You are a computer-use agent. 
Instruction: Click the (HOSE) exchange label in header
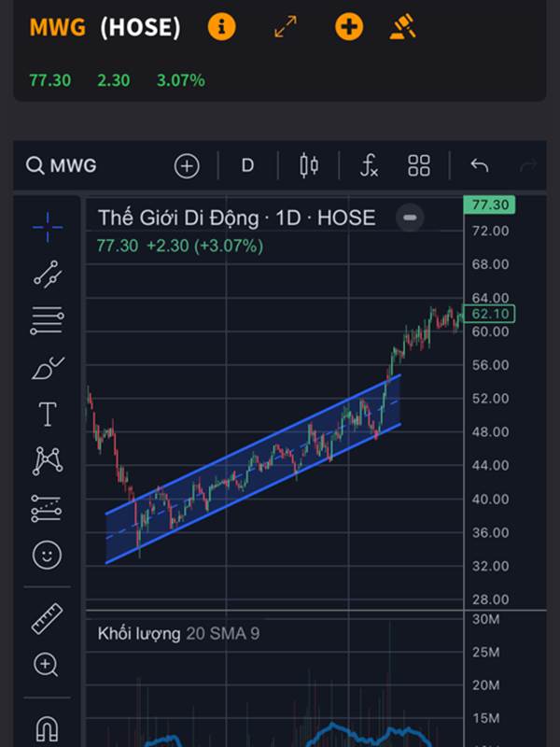click(141, 27)
